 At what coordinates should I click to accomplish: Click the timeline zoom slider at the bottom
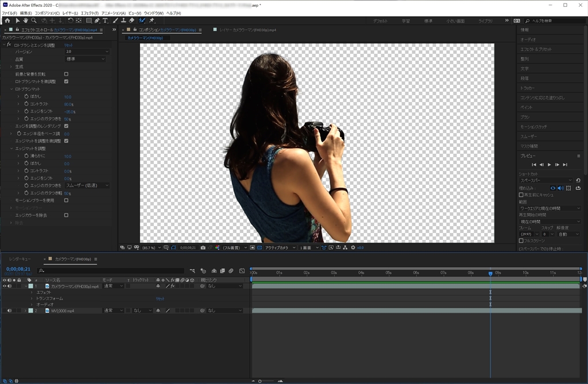click(x=260, y=381)
